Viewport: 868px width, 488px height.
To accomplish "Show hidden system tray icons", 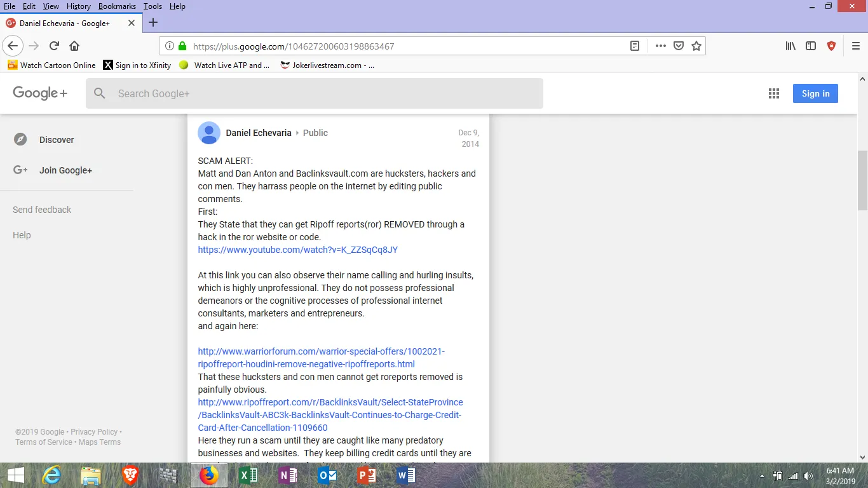I will pyautogui.click(x=762, y=476).
